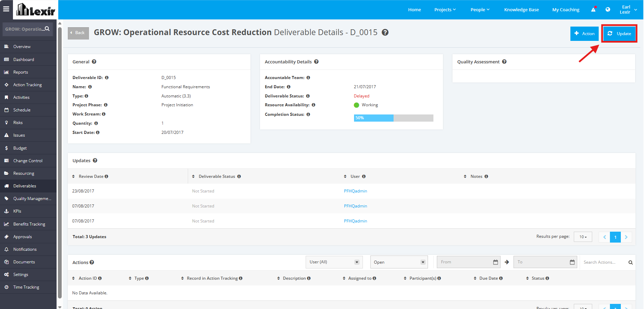Open Change Control in the sidebar
The image size is (644, 309).
point(28,161)
